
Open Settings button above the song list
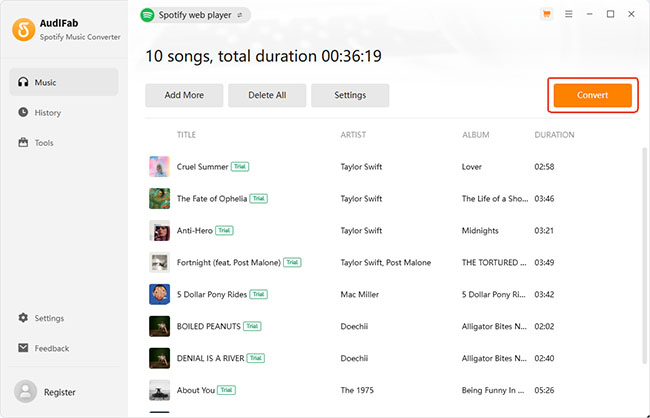click(x=350, y=95)
